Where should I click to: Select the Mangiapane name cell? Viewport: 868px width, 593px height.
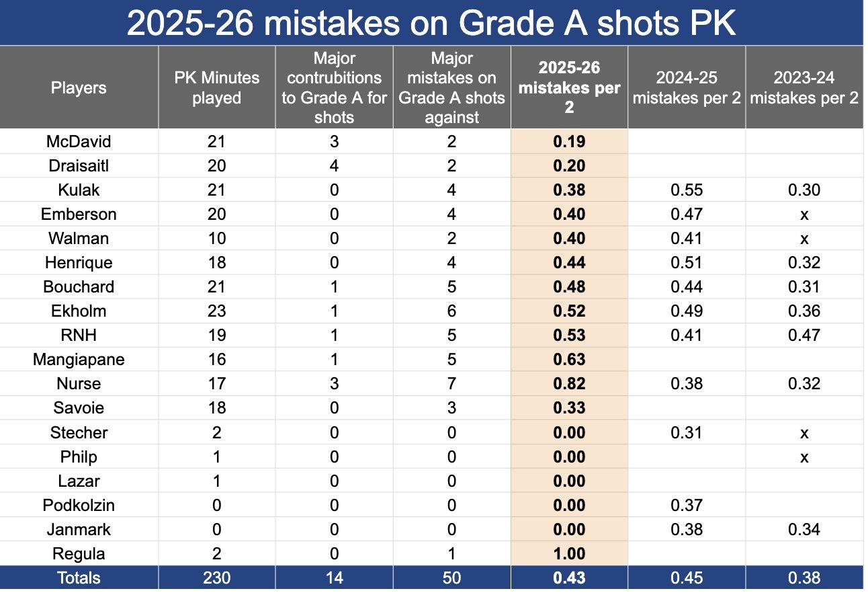click(79, 360)
